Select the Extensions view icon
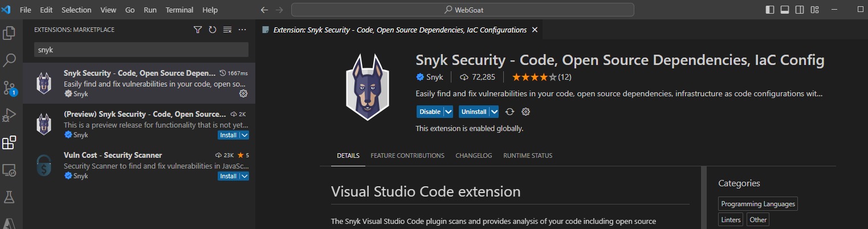Viewport: 868px width, 229px height. (x=9, y=142)
